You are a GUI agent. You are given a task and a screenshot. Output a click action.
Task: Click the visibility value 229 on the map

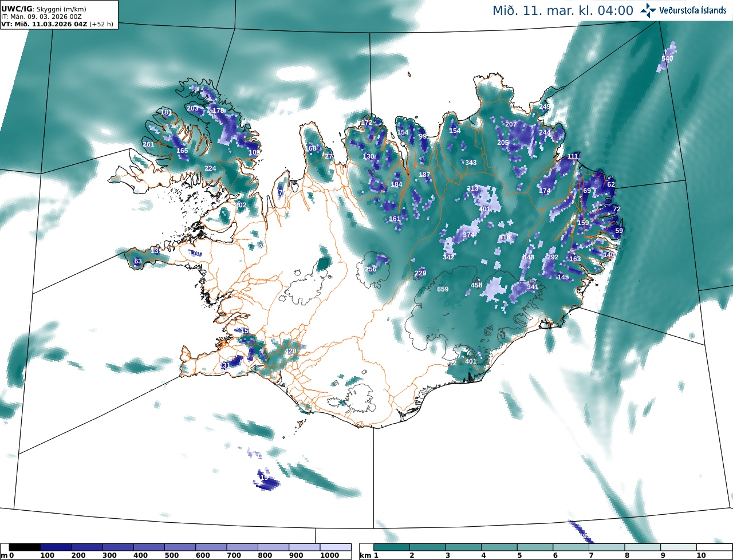click(x=420, y=273)
